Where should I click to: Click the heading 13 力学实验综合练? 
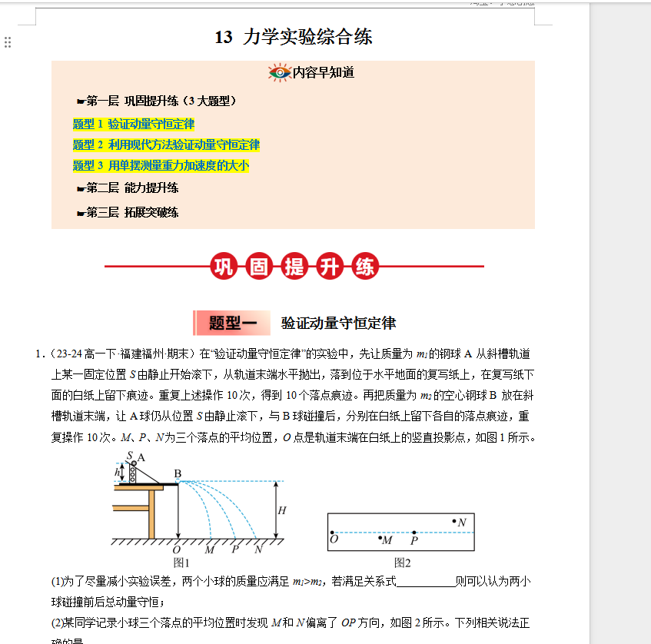point(294,37)
